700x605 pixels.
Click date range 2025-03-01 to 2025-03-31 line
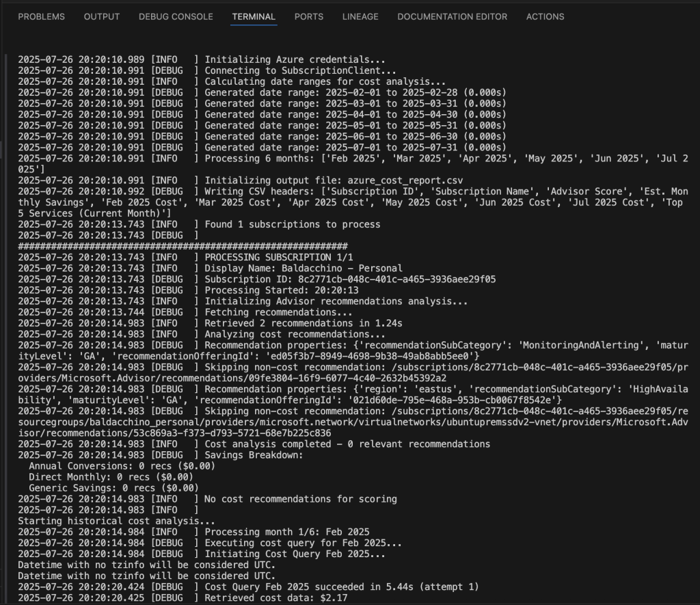click(262, 104)
